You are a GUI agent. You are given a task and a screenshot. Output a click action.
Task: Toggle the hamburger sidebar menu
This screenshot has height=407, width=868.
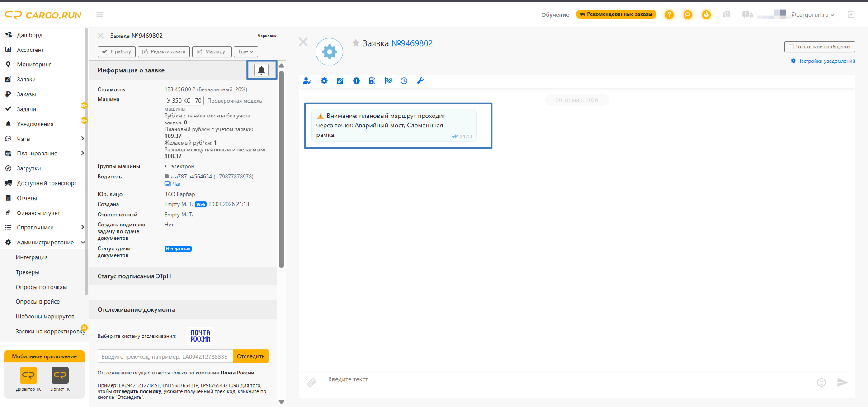[99, 14]
